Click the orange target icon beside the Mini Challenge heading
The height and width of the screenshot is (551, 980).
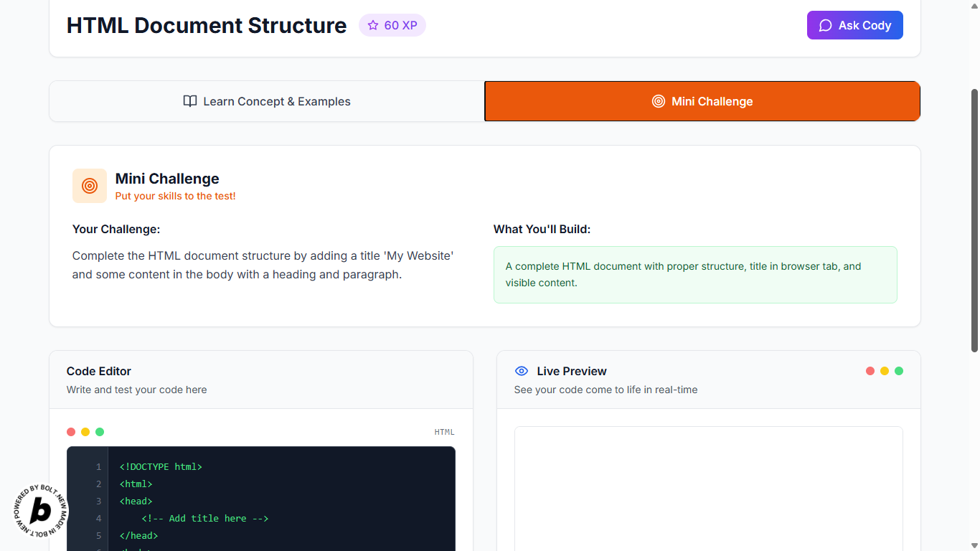tap(90, 186)
